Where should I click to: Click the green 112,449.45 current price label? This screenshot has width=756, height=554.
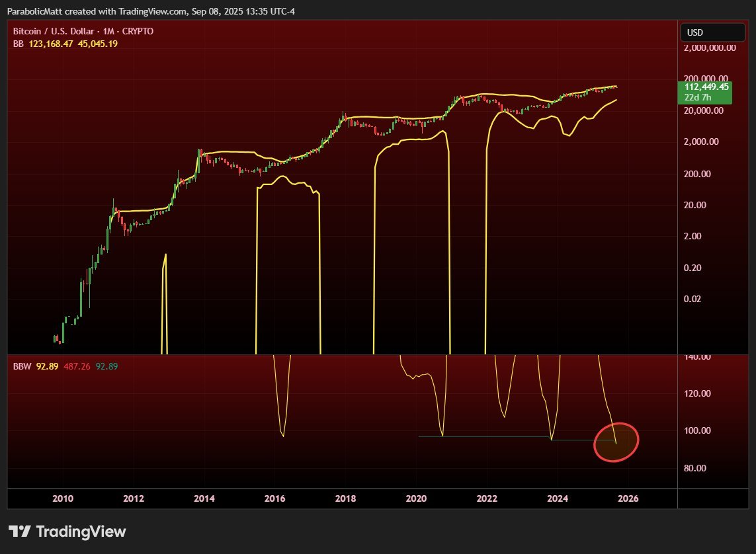point(707,87)
